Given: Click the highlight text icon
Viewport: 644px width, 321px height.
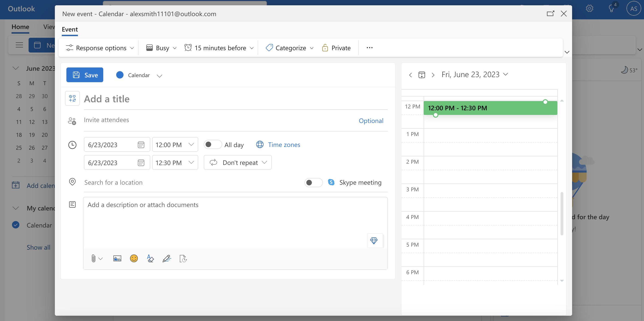Looking at the screenshot, I should tap(150, 258).
